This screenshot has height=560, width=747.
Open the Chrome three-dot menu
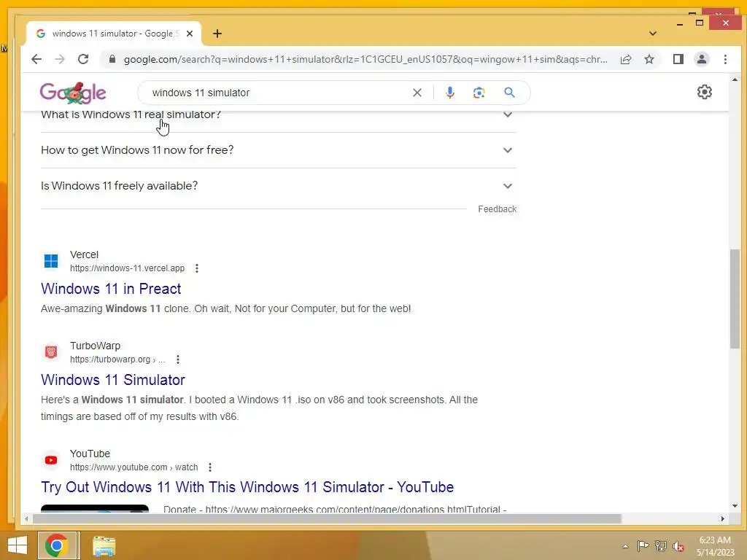pyautogui.click(x=725, y=59)
